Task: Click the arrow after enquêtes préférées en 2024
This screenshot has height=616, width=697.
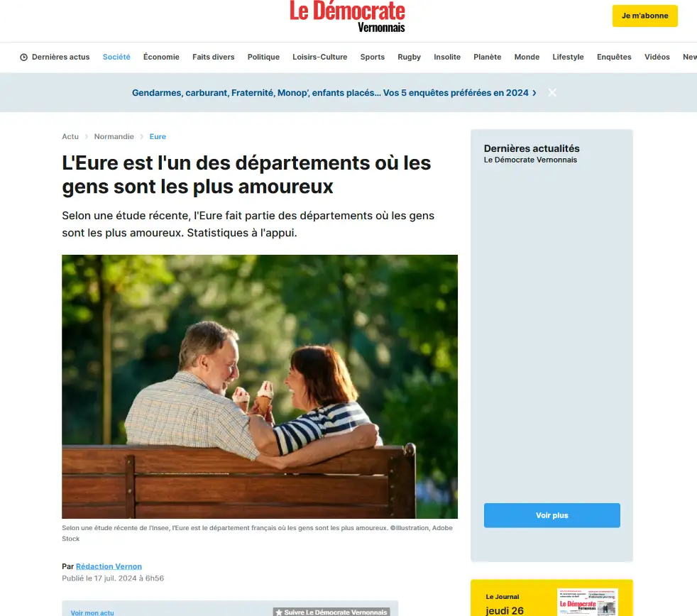Action: point(534,93)
